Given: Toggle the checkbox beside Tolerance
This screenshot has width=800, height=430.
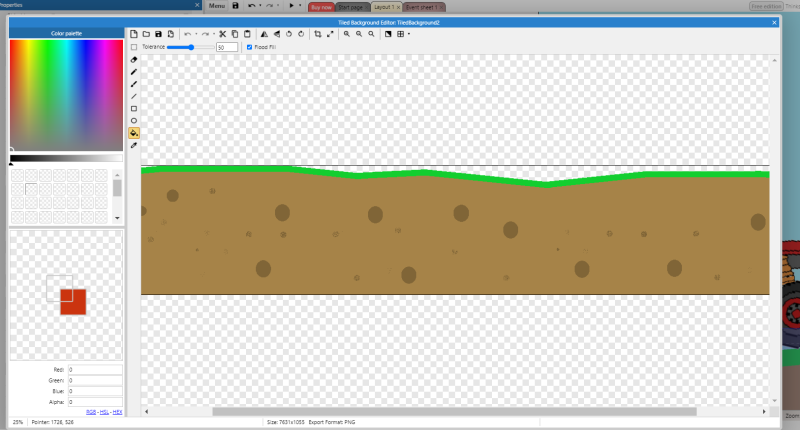Looking at the screenshot, I should click(x=134, y=47).
